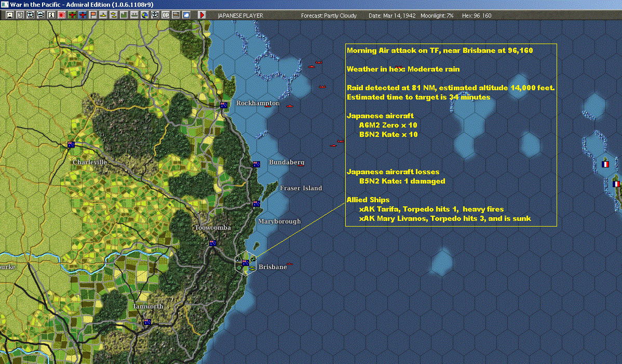Click the 'Charleville' map label

click(x=90, y=162)
